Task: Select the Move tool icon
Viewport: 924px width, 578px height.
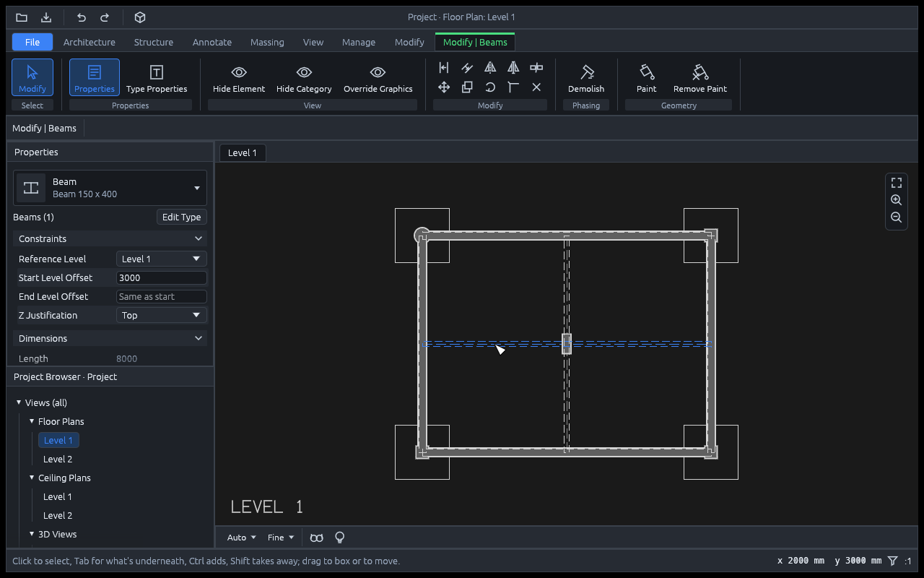Action: pyautogui.click(x=444, y=87)
